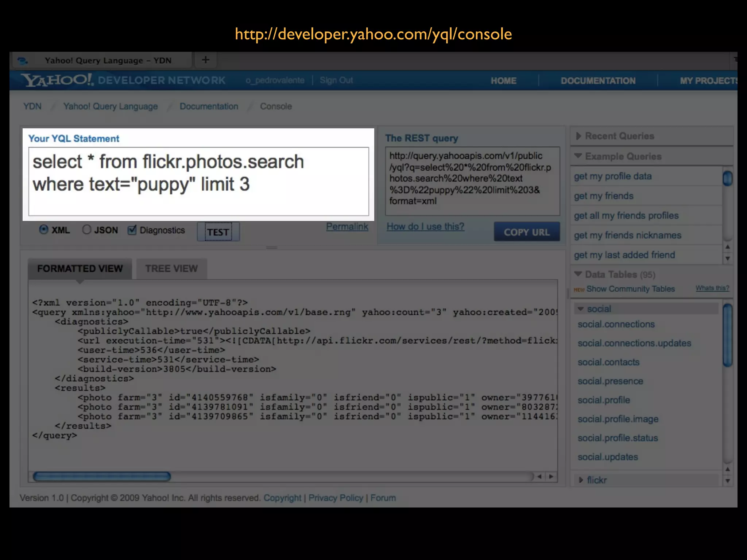Open the footer Privacy Policy link
The image size is (747, 560).
(x=336, y=498)
